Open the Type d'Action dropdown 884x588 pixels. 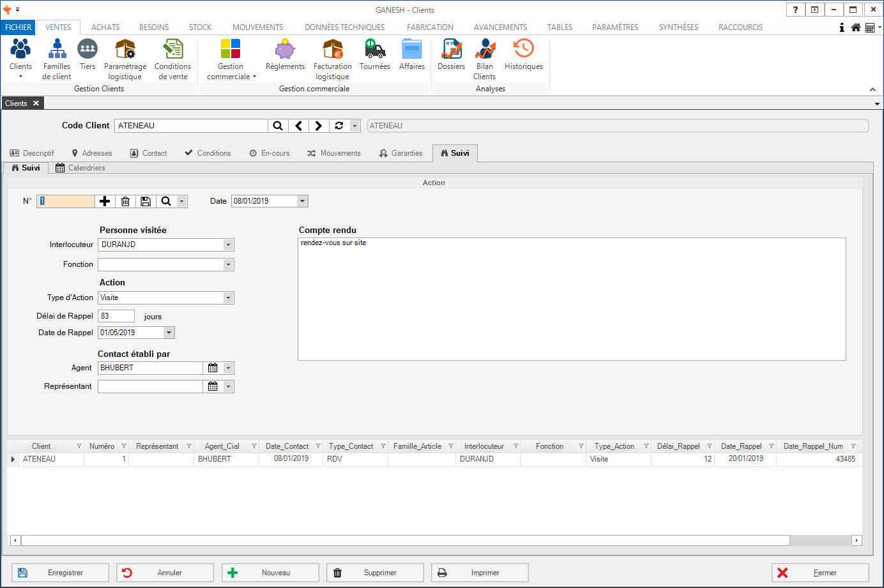(228, 298)
